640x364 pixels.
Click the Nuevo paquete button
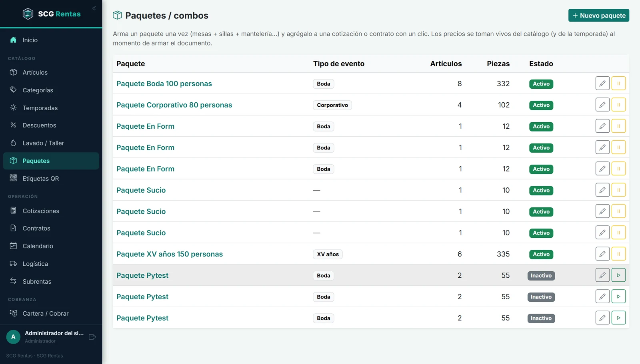(599, 16)
